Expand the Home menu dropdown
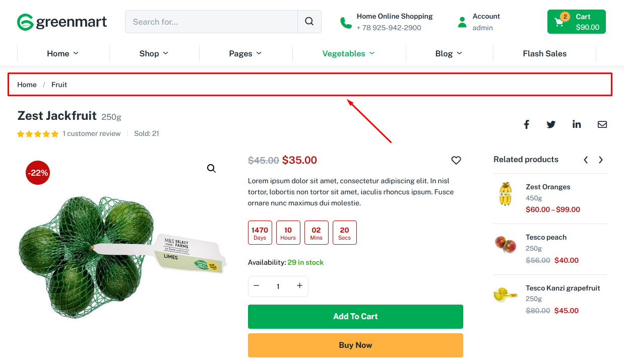624x364 pixels. click(63, 53)
